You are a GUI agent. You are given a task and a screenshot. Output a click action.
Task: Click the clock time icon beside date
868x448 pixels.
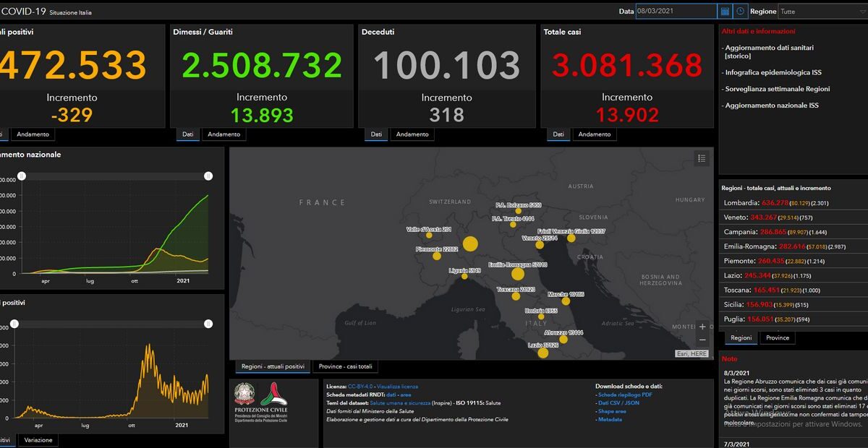point(740,12)
